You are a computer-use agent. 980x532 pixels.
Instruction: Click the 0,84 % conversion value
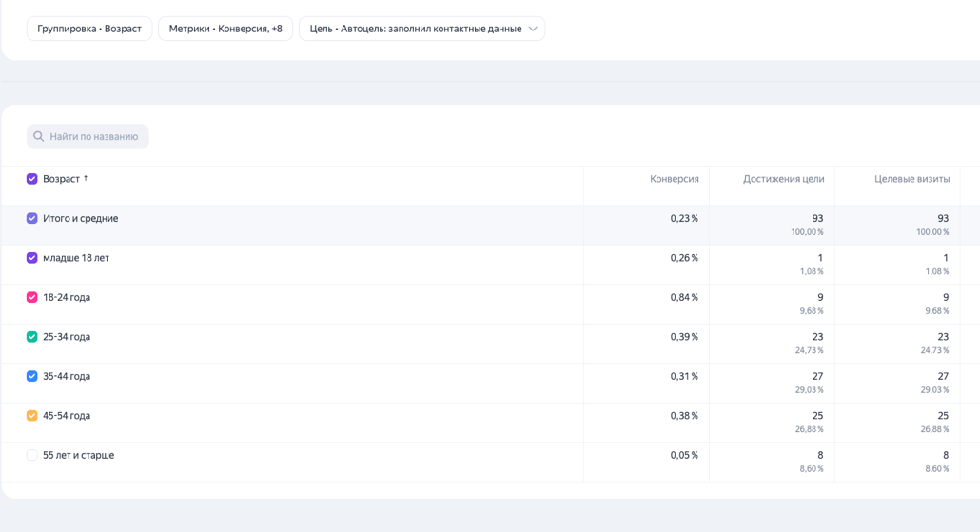[x=683, y=297]
